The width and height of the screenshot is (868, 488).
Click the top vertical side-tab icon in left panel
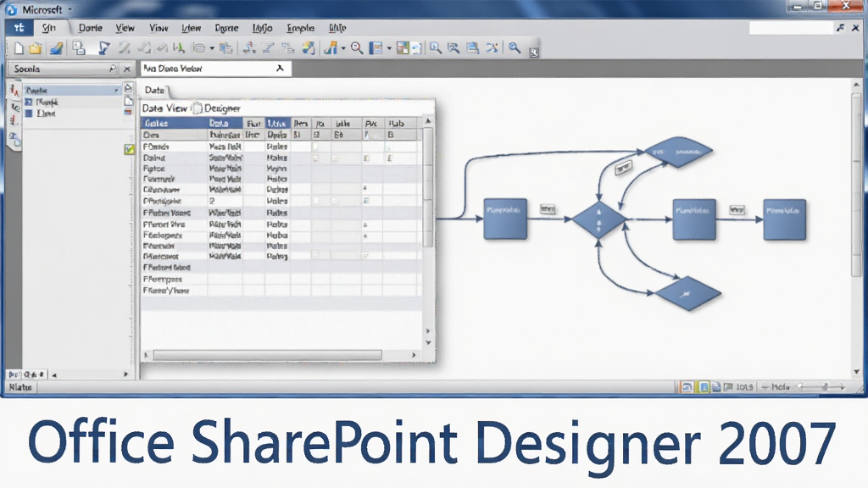pyautogui.click(x=14, y=90)
